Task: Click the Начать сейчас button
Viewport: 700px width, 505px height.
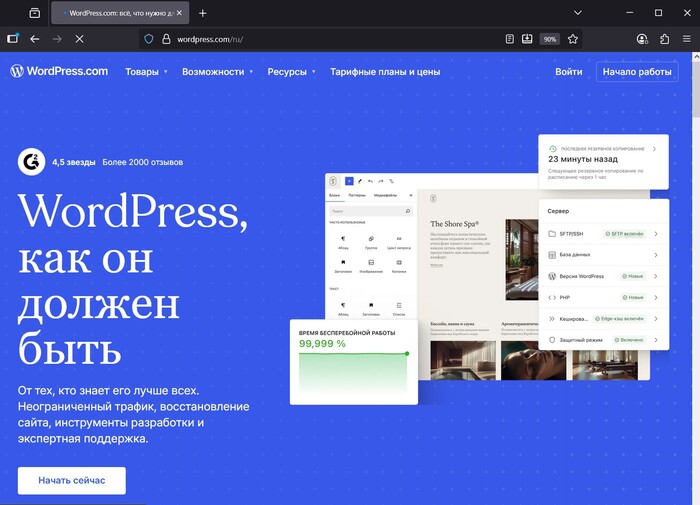Action: (x=72, y=480)
